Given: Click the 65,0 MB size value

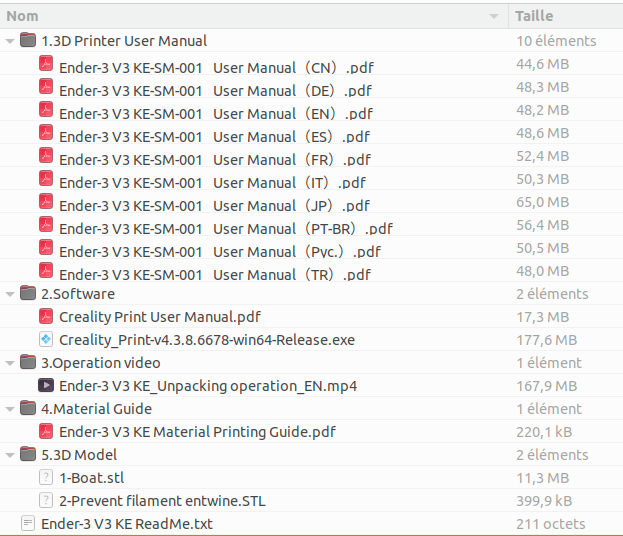Looking at the screenshot, I should pos(543,202).
